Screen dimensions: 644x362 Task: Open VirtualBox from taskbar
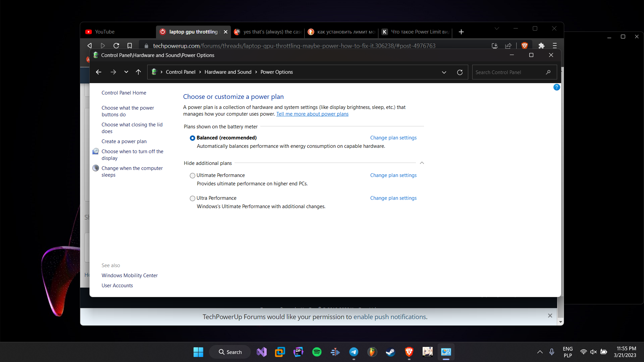click(280, 352)
